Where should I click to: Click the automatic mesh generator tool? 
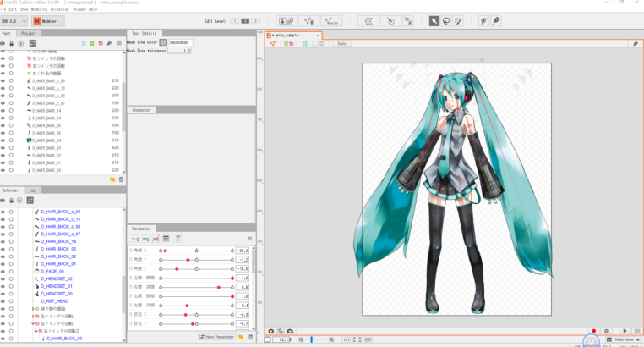point(331,21)
